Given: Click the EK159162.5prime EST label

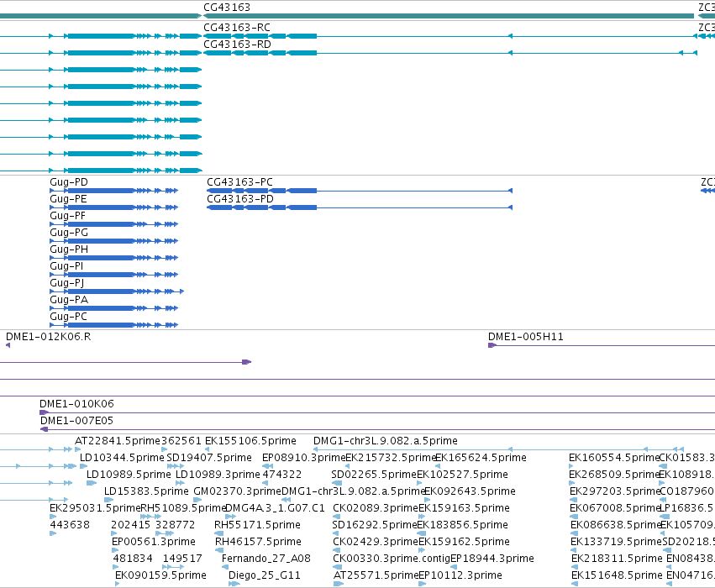Looking at the screenshot, I should coord(464,542).
